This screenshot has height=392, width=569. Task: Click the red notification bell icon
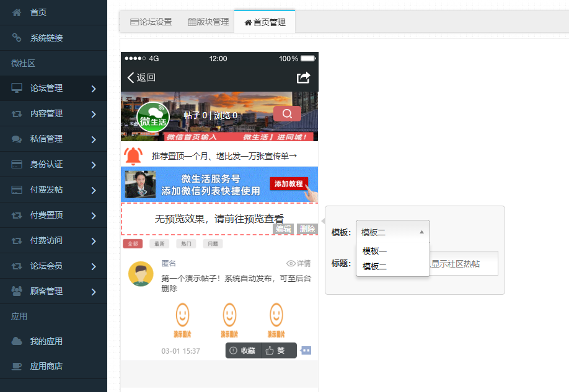click(x=133, y=156)
